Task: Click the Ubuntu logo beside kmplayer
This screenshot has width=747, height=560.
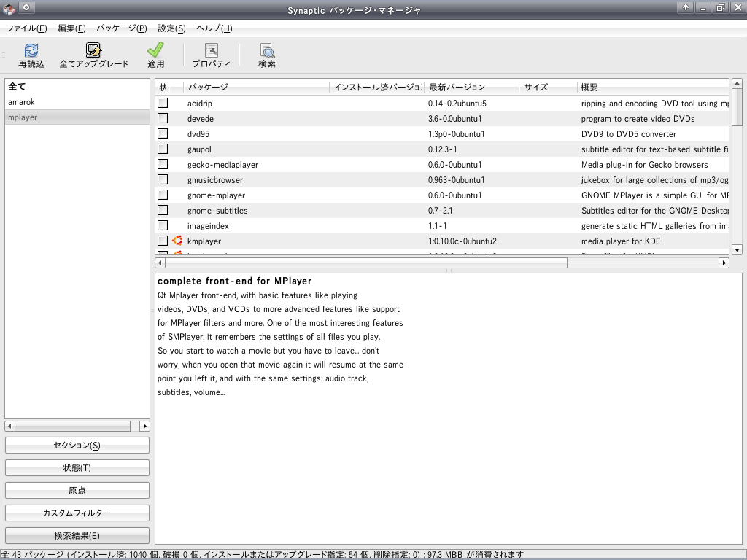Action: click(x=177, y=241)
